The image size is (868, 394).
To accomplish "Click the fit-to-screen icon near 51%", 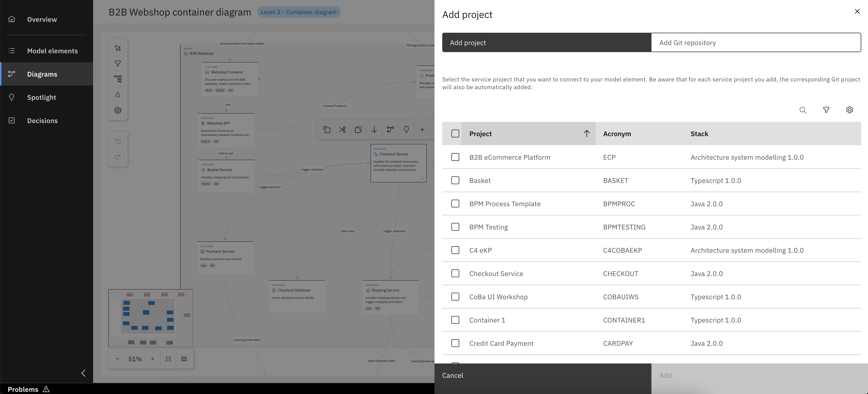I will pyautogui.click(x=168, y=359).
